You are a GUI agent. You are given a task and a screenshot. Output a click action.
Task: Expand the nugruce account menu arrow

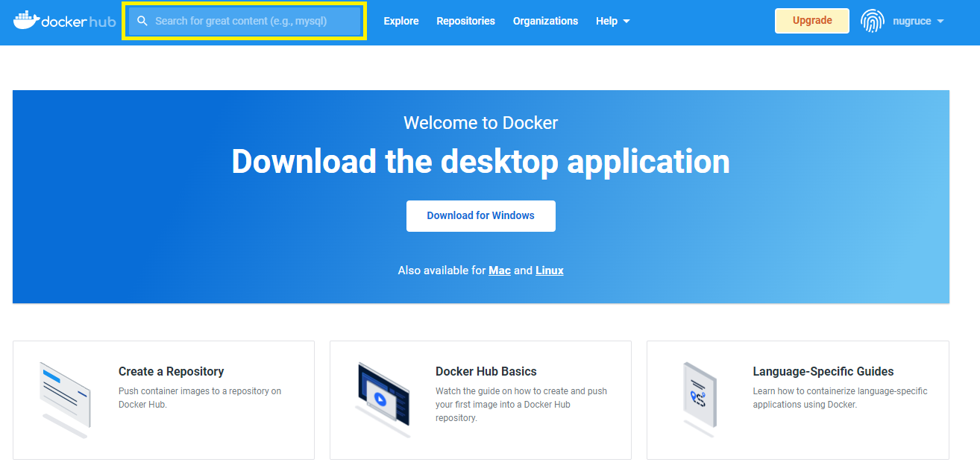[x=940, y=21]
